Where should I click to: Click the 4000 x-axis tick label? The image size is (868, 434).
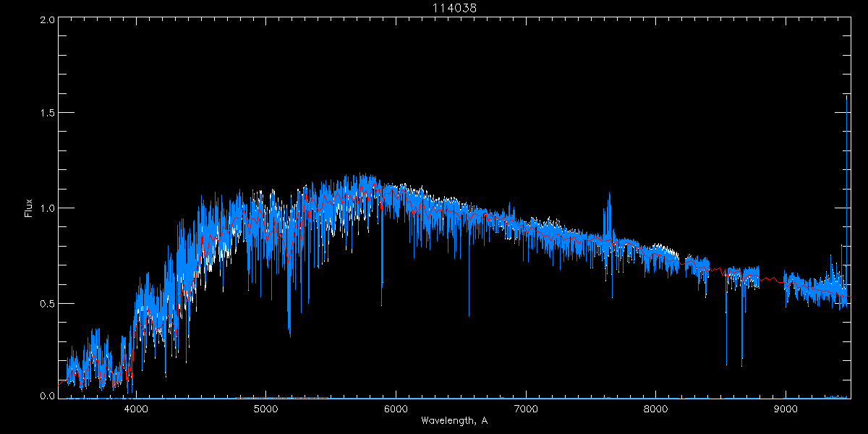pyautogui.click(x=136, y=409)
